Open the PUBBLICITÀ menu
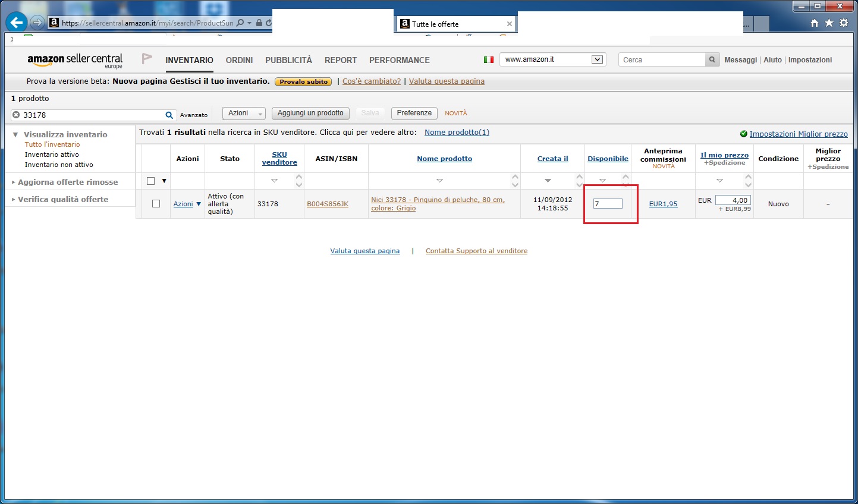858x504 pixels. (x=288, y=60)
